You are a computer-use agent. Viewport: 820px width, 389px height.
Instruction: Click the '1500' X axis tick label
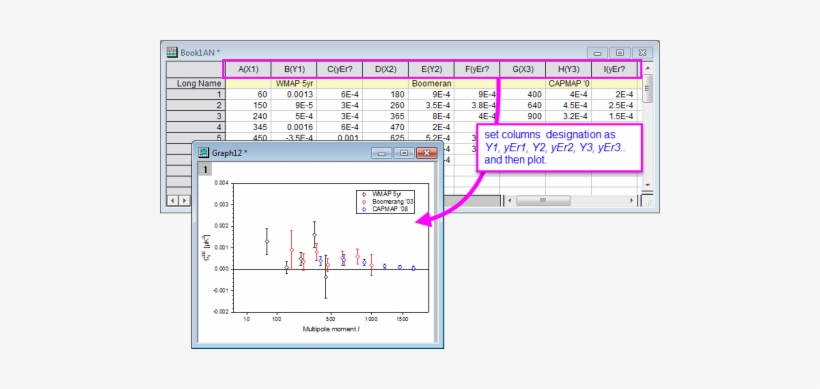402,318
